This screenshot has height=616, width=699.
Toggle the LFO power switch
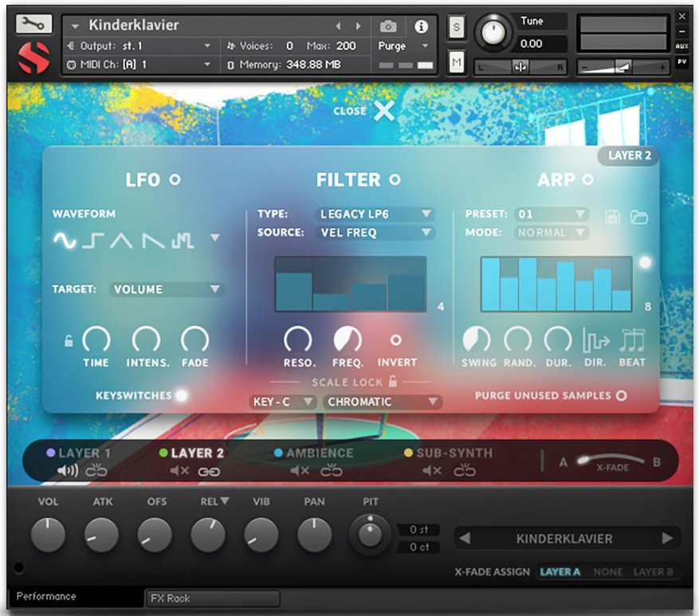pyautogui.click(x=175, y=180)
